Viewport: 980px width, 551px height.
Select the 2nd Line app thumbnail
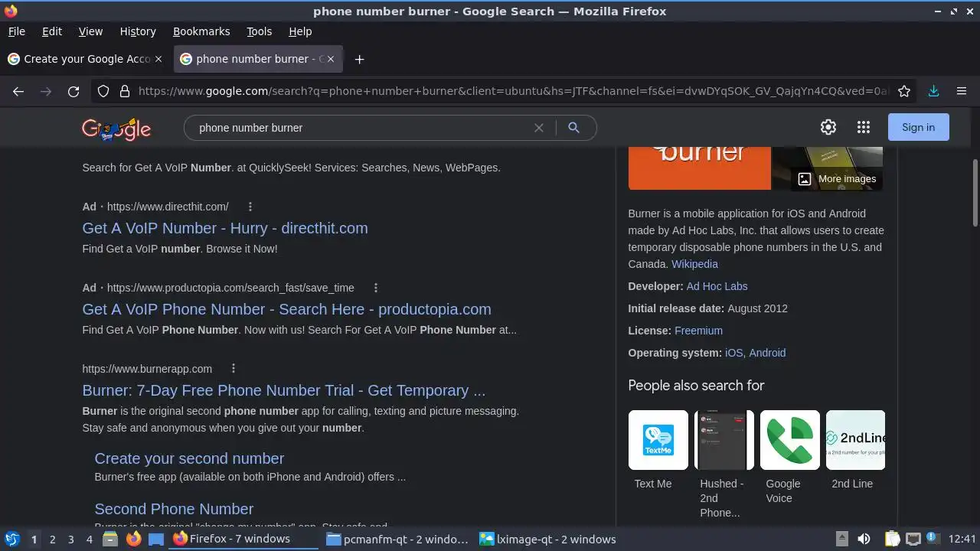[855, 440]
